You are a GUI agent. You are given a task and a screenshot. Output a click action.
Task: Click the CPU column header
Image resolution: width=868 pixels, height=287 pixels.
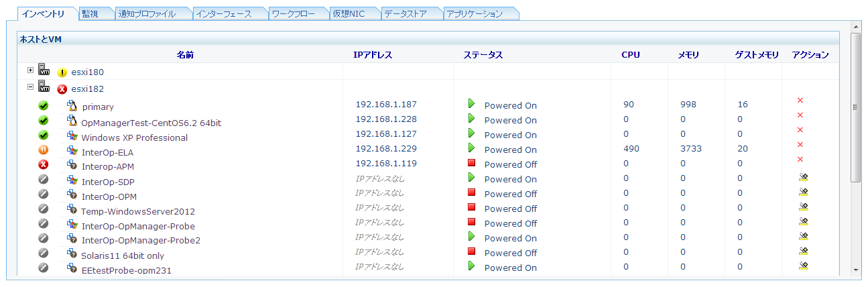631,55
